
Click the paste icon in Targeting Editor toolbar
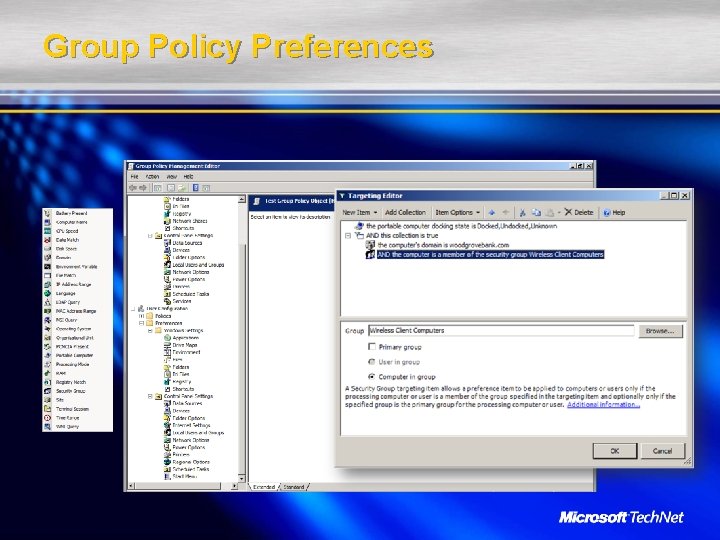tap(550, 212)
